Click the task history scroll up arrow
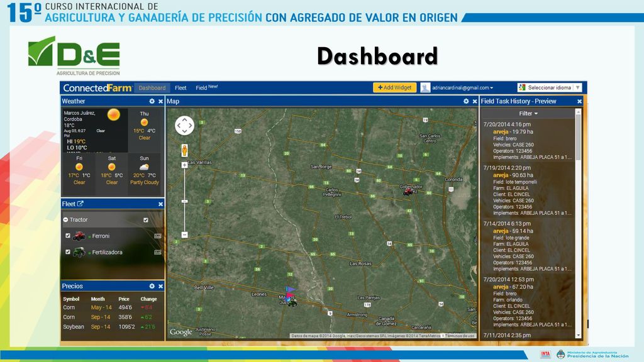Viewport: 644px width, 362px height. pos(579,112)
